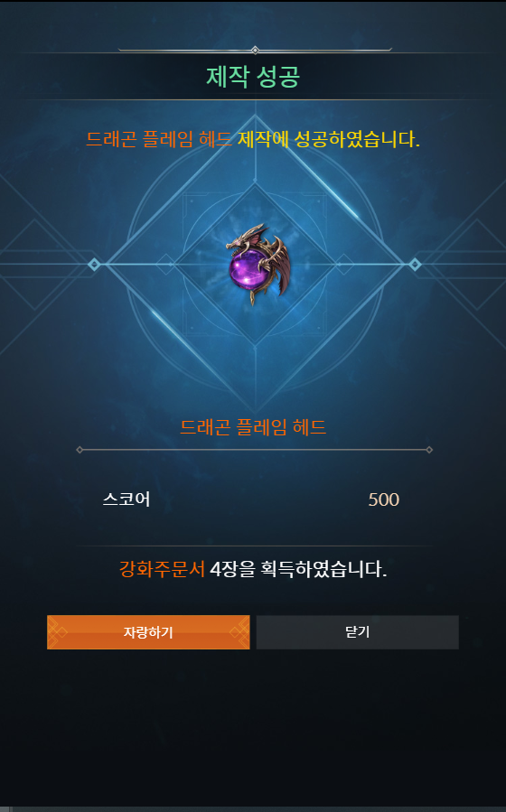
Task: Select the orange item name in the success message
Action: (x=159, y=139)
